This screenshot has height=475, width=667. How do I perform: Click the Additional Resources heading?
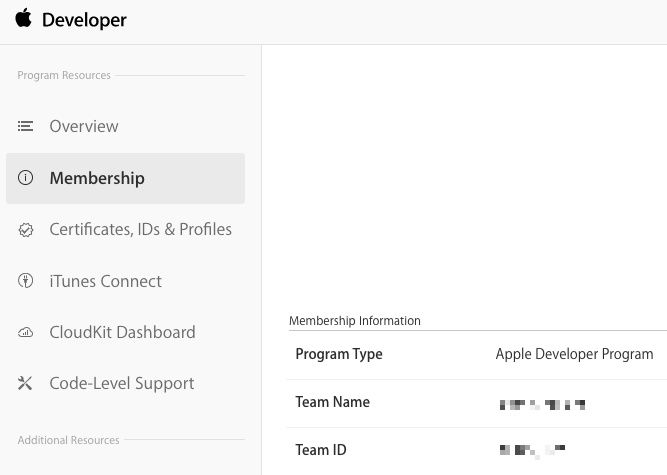point(68,440)
